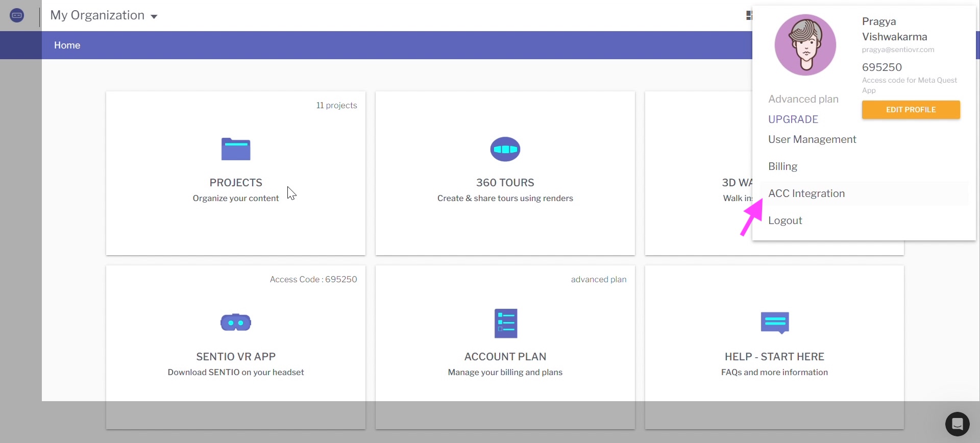Open the chat support widget icon
This screenshot has height=443, width=980.
(x=958, y=424)
